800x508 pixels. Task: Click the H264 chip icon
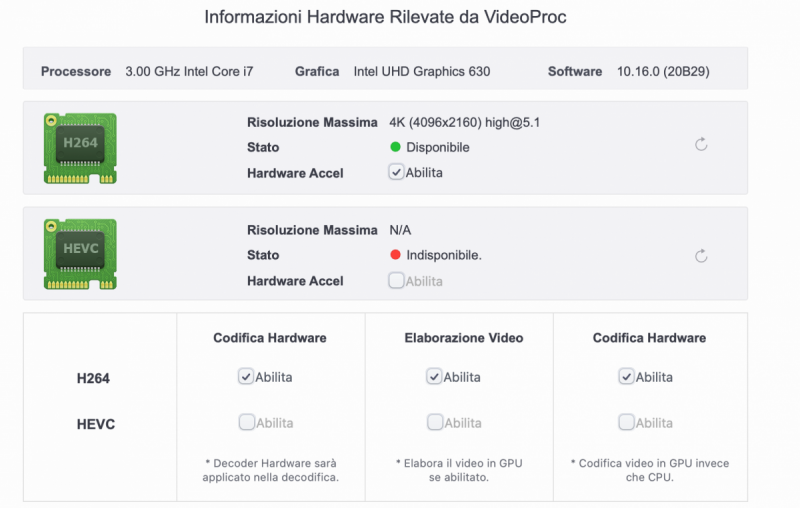click(x=80, y=148)
